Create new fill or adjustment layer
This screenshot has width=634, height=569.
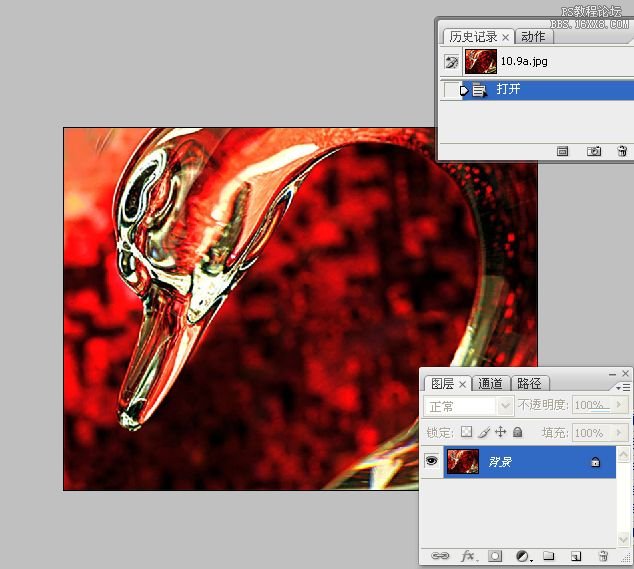[523, 556]
